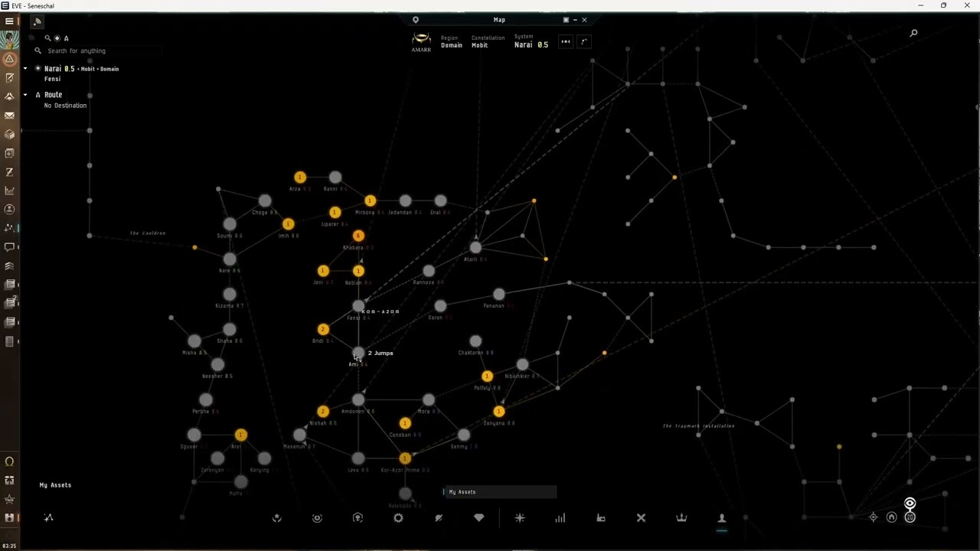Image resolution: width=980 pixels, height=551 pixels.
Task: Click 'The Cauldron' region label
Action: (x=148, y=233)
